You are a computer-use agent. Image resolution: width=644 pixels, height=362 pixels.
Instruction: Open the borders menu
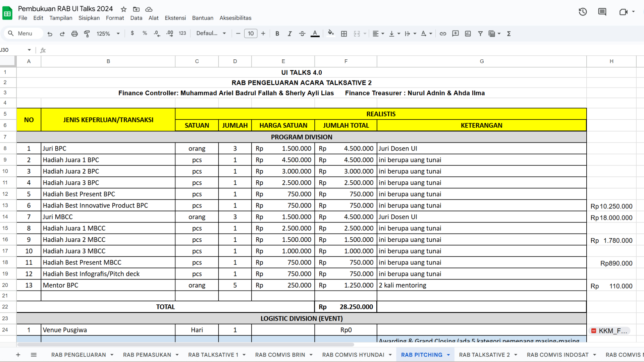[x=344, y=34]
